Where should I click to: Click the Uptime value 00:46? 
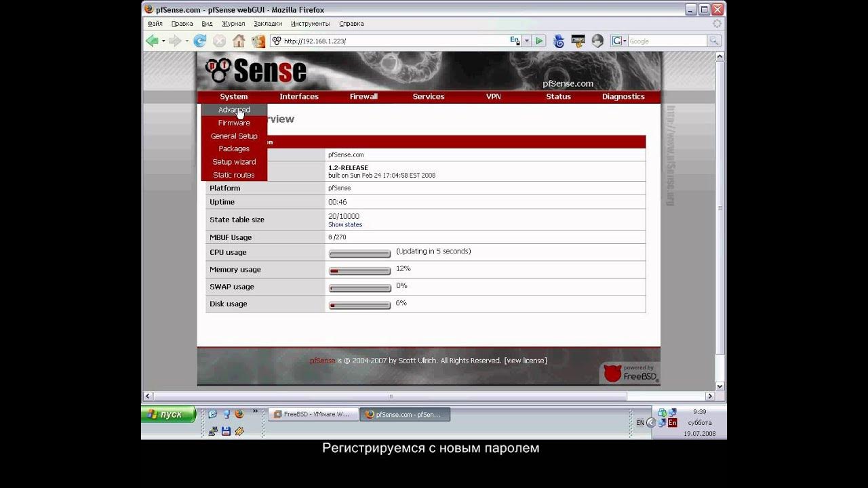pyautogui.click(x=338, y=202)
